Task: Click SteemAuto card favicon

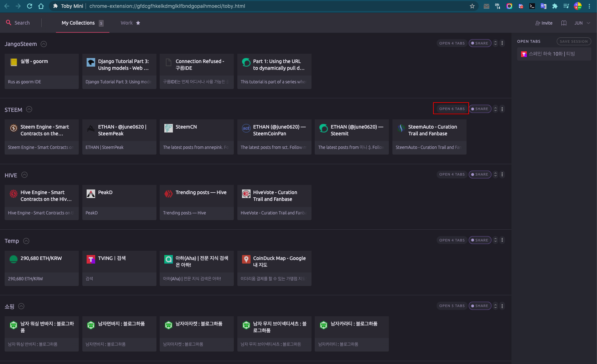Action: pyautogui.click(x=401, y=128)
